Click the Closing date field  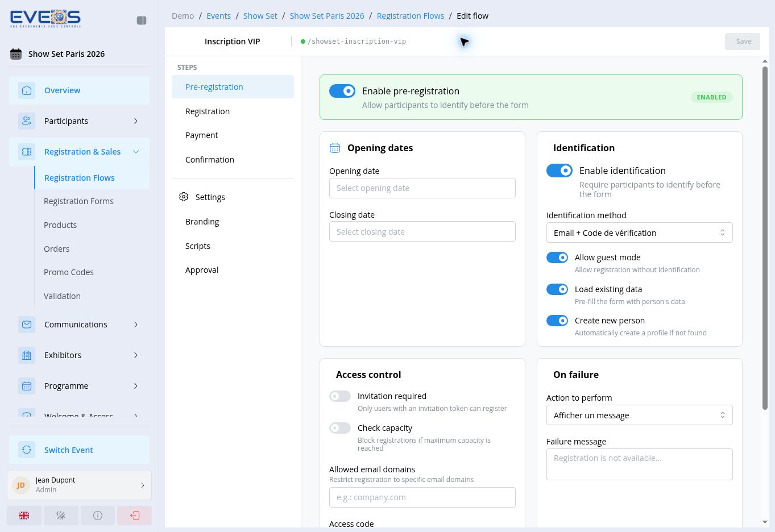coord(422,232)
